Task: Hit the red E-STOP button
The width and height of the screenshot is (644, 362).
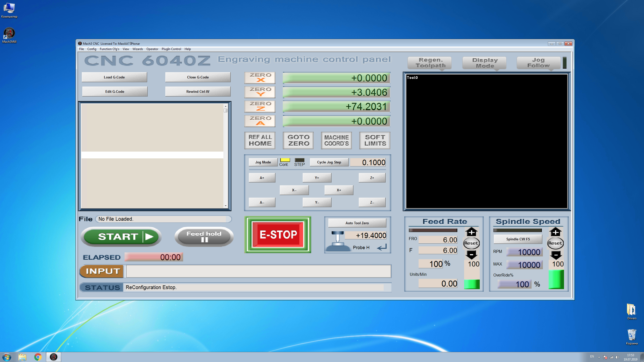Action: coord(278,235)
